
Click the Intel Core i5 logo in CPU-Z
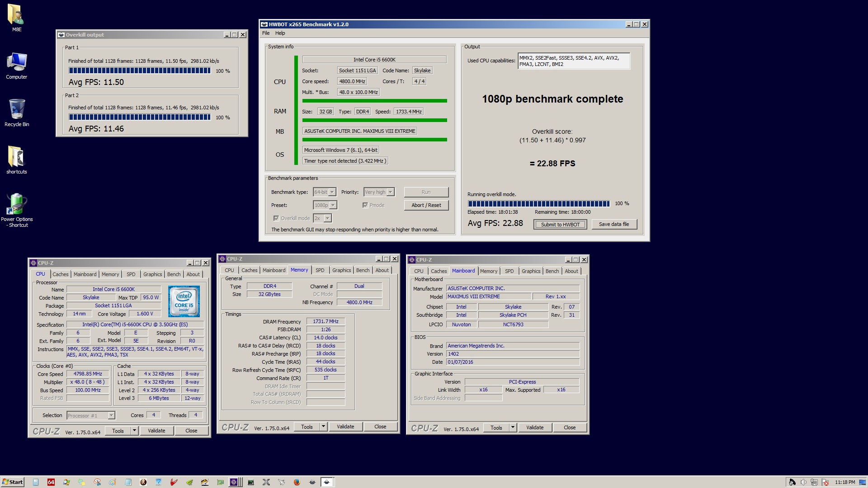click(x=184, y=301)
